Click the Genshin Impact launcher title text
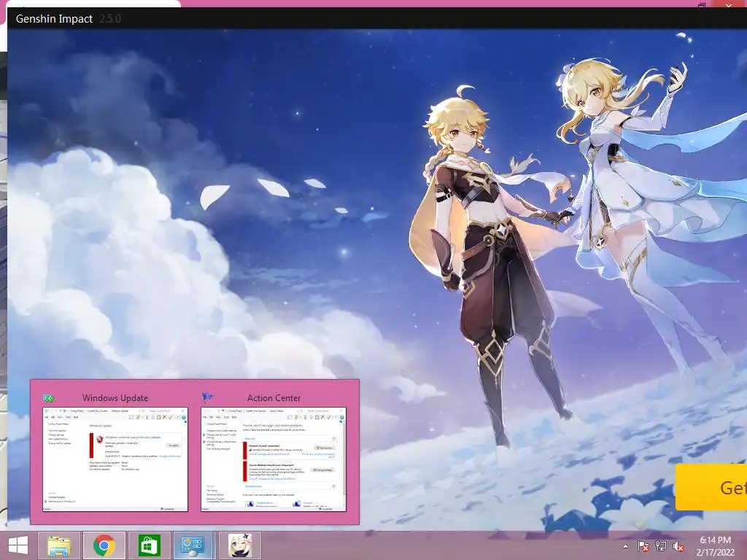This screenshot has height=560, width=747. tap(54, 19)
